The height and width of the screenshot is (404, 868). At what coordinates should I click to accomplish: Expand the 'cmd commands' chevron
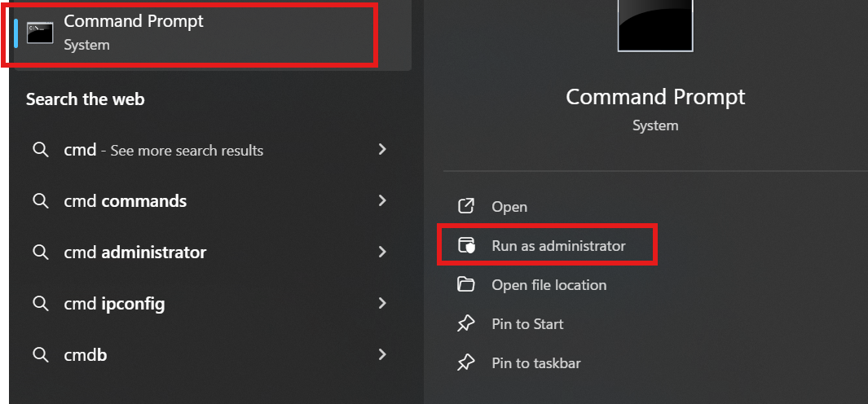coord(382,200)
